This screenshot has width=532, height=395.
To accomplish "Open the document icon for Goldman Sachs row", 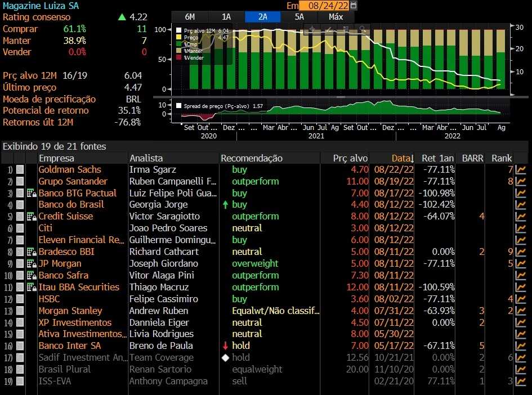I will tap(20, 169).
